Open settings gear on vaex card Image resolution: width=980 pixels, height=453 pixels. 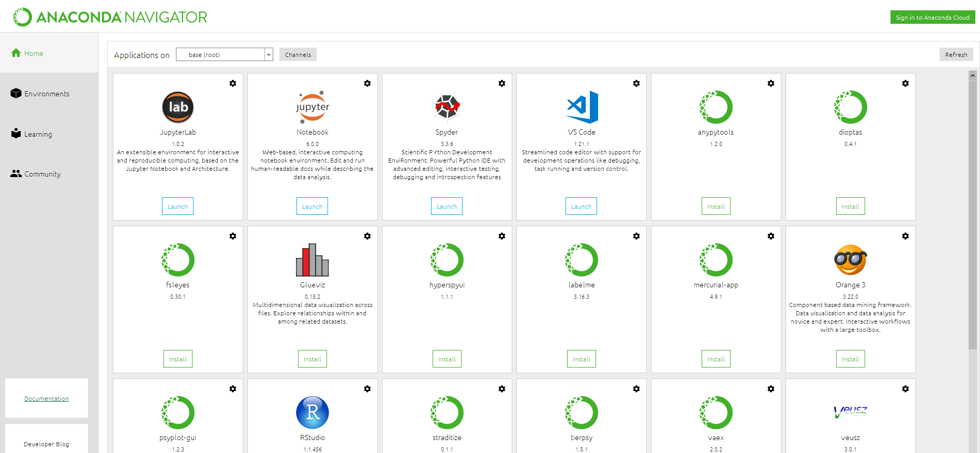pos(771,389)
